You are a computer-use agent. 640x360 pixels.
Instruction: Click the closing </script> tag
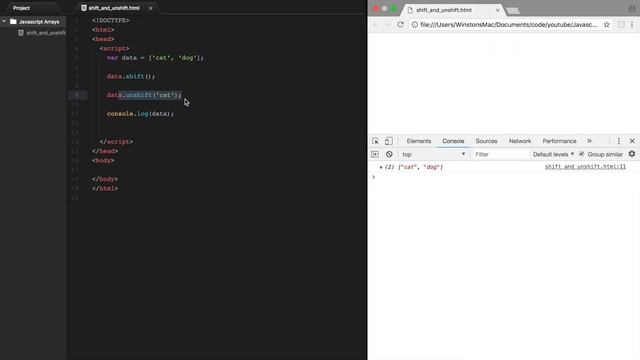click(116, 142)
